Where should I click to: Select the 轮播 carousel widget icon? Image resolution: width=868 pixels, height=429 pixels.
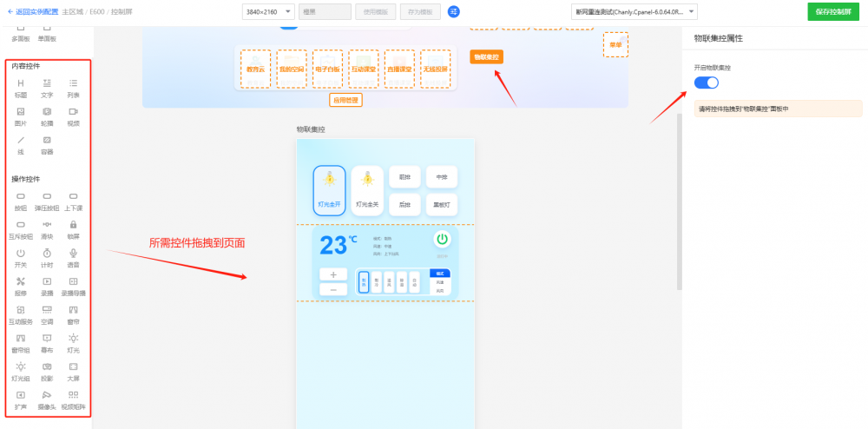pyautogui.click(x=47, y=115)
